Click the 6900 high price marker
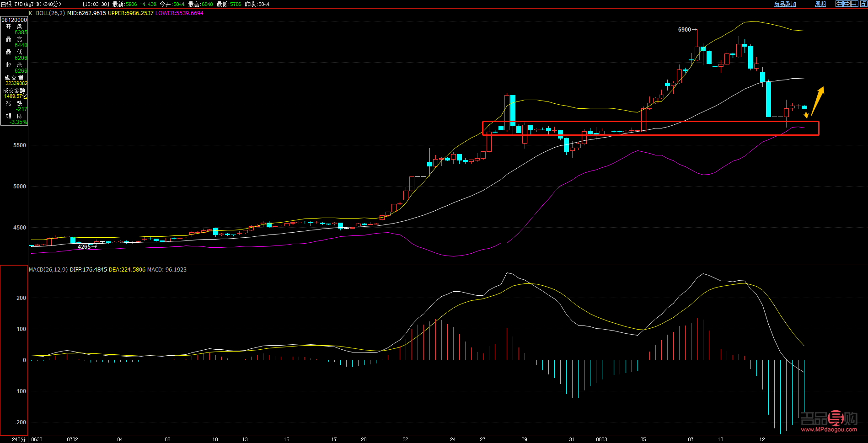868x443 pixels. click(x=685, y=30)
